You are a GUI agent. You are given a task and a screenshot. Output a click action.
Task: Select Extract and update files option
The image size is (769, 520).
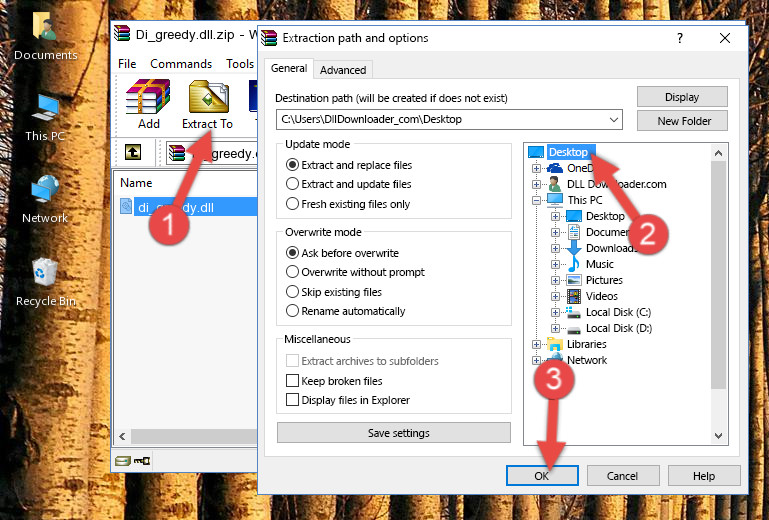coord(292,184)
